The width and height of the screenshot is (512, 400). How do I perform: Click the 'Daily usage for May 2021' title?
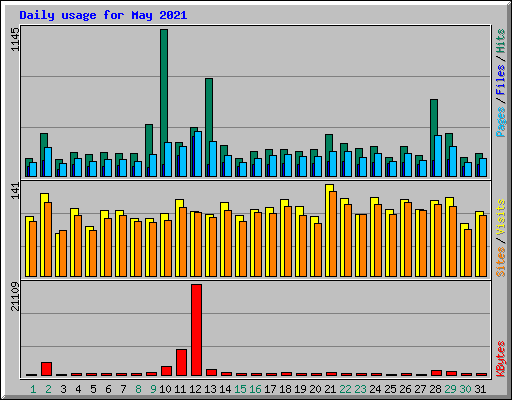(103, 15)
